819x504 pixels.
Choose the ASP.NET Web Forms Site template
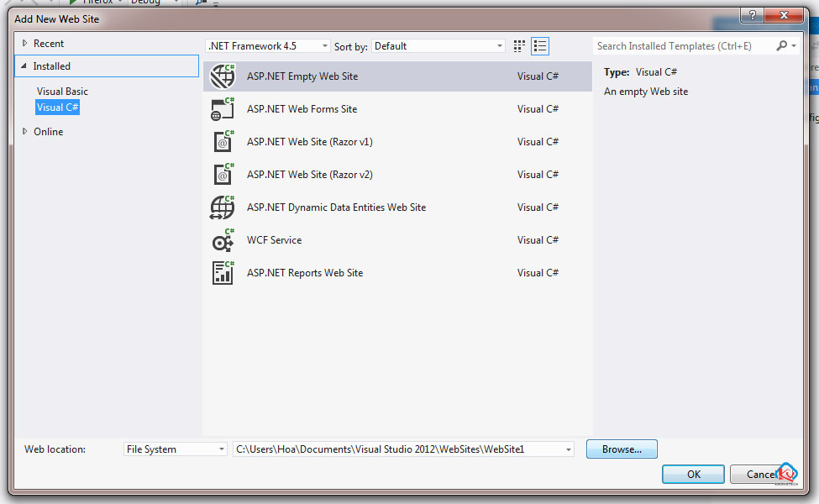pyautogui.click(x=397, y=109)
